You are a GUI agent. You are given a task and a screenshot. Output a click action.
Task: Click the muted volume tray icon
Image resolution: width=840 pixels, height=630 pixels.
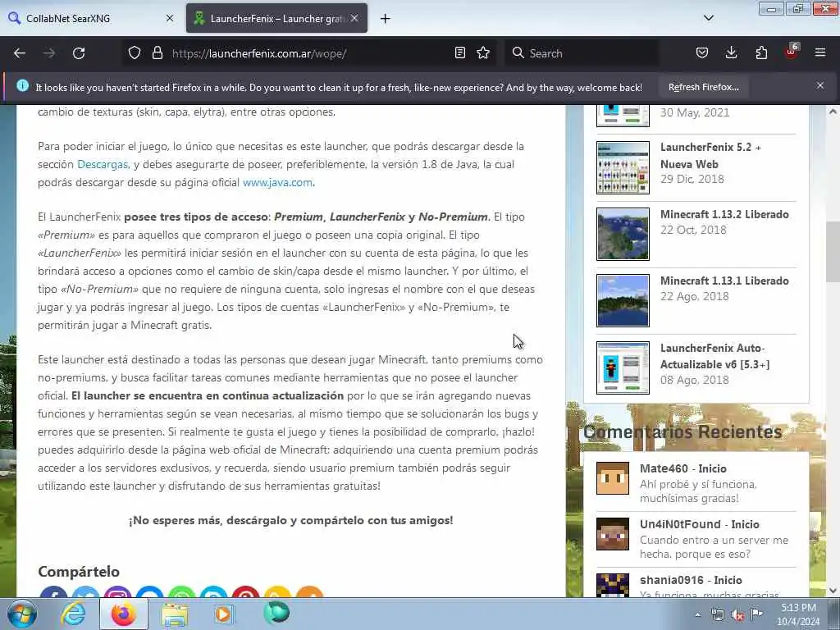point(737,615)
